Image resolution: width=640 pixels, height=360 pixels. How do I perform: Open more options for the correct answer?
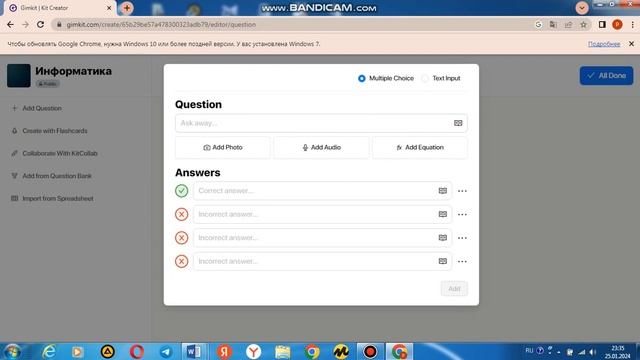pyautogui.click(x=462, y=191)
